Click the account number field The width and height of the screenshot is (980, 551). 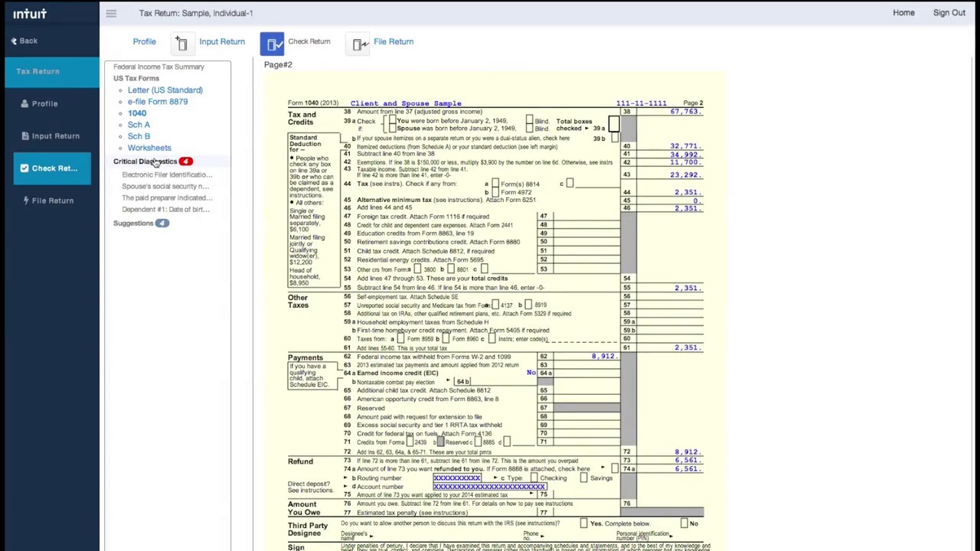tap(489, 487)
